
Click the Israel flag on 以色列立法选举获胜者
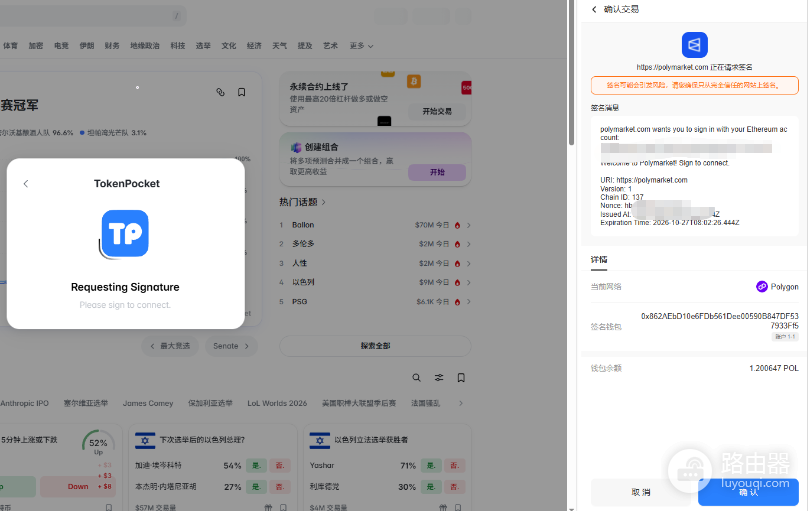click(319, 440)
